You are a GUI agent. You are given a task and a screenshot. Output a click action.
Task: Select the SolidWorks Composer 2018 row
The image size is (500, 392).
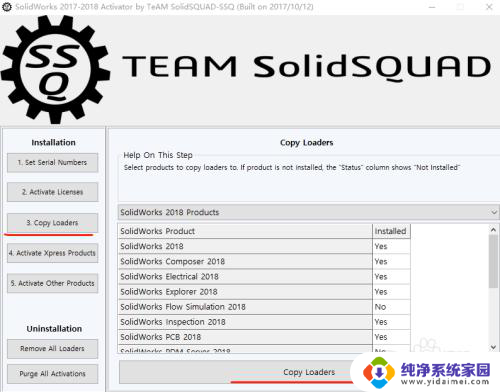[x=264, y=261]
